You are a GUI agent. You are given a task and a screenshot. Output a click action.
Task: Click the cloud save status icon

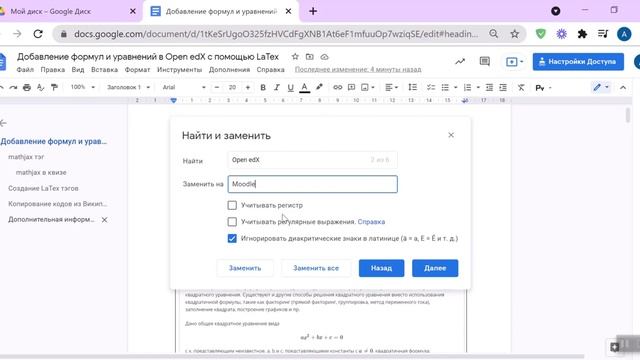click(324, 57)
